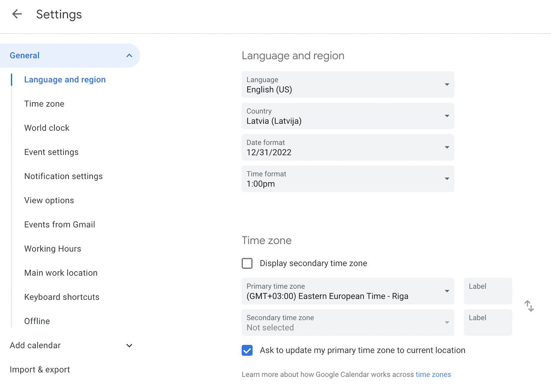This screenshot has width=551, height=392.
Task: Click the swap time zones arrows icon
Action: click(529, 306)
